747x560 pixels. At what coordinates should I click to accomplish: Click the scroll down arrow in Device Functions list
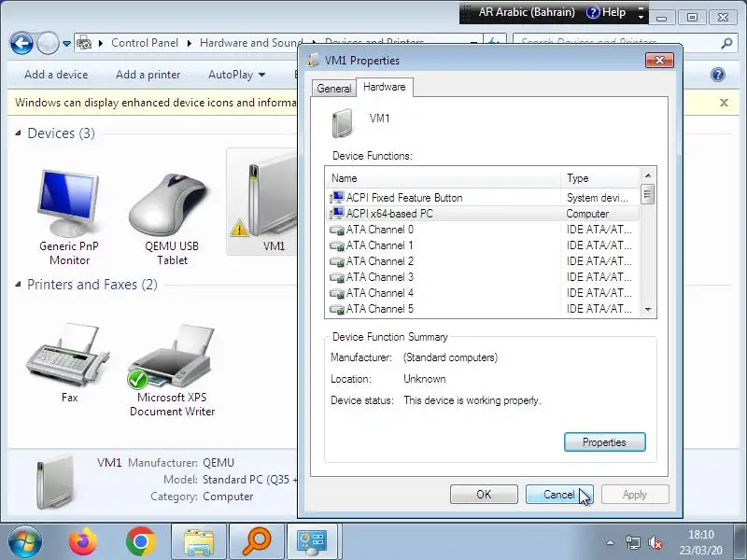pos(648,310)
